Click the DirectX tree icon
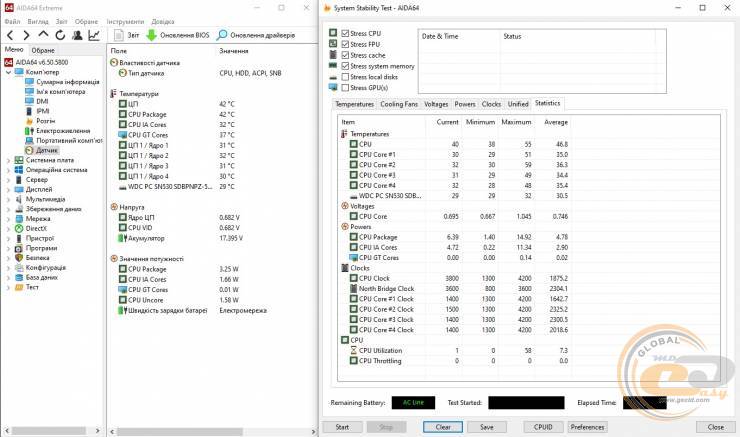Viewport: 740px width, 437px height. coord(19,228)
